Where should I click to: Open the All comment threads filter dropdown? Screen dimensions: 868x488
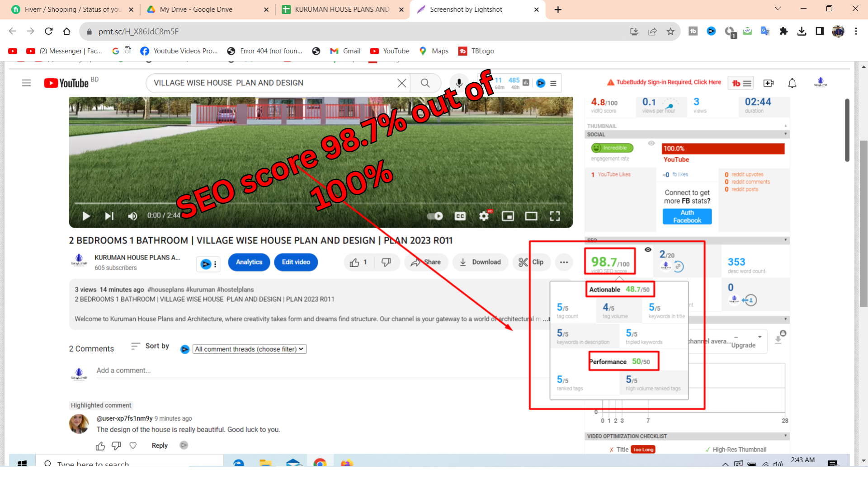[250, 349]
